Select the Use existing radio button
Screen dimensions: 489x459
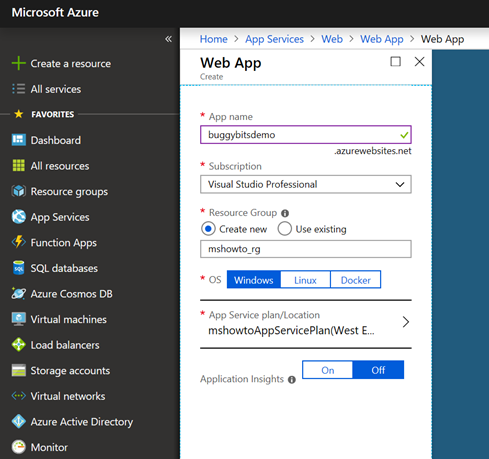point(285,229)
